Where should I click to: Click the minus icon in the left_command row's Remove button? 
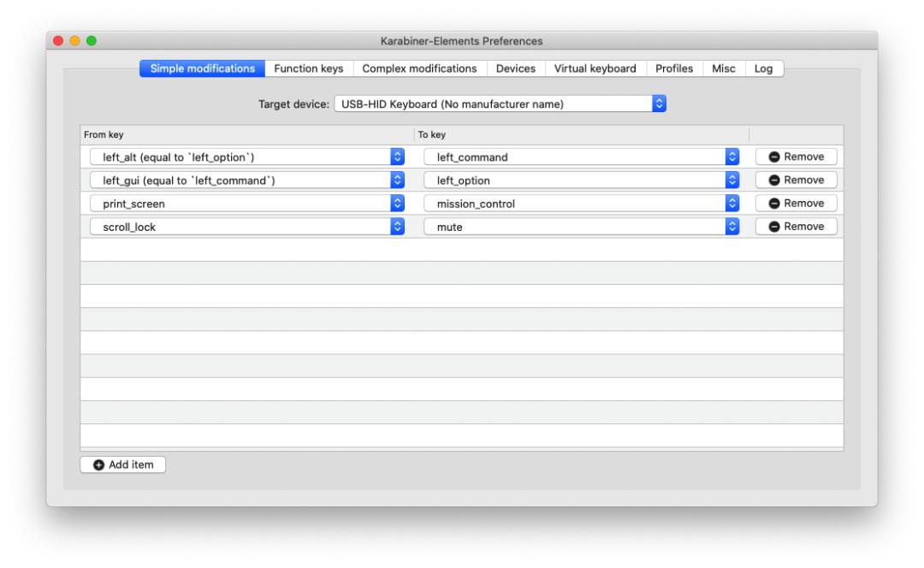(774, 157)
